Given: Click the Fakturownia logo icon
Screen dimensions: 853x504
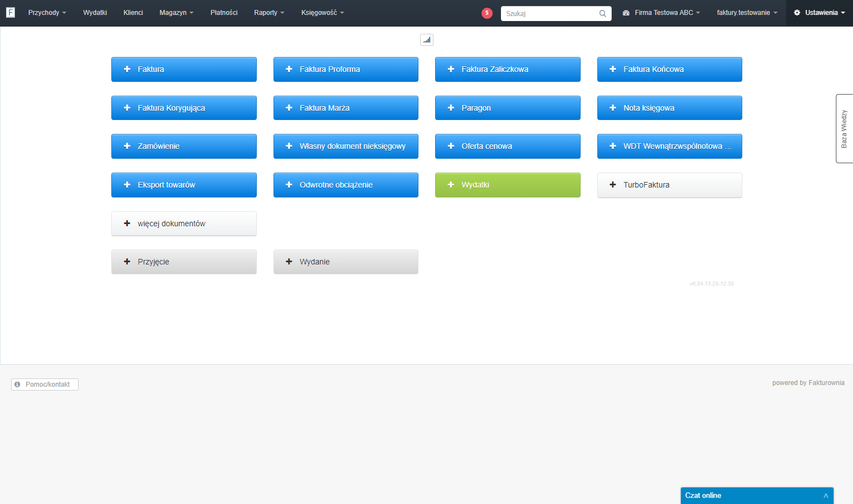Looking at the screenshot, I should pos(10,12).
